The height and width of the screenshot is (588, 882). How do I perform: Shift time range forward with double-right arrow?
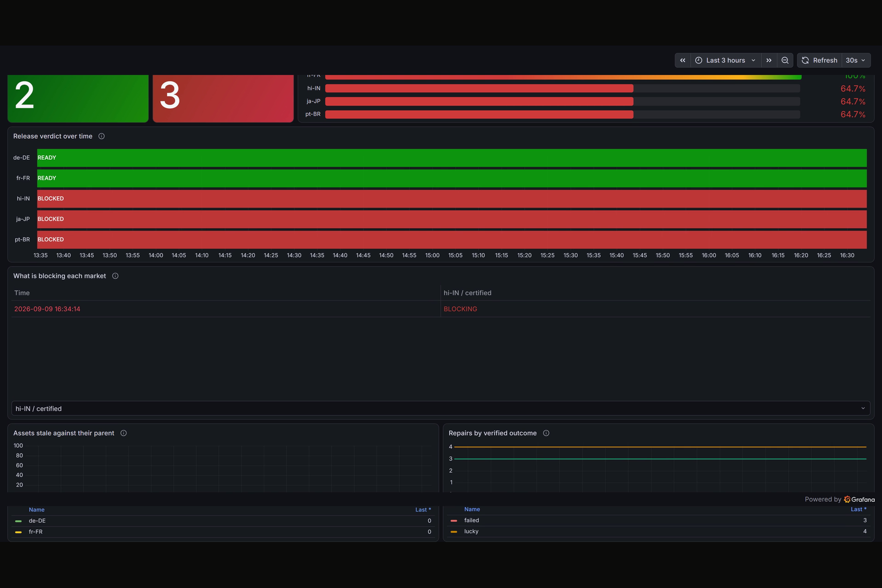pyautogui.click(x=769, y=60)
